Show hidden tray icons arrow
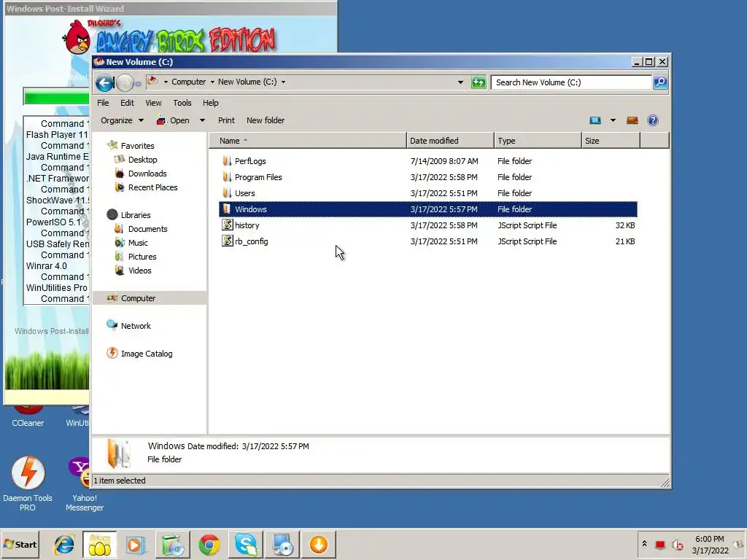 [x=644, y=544]
